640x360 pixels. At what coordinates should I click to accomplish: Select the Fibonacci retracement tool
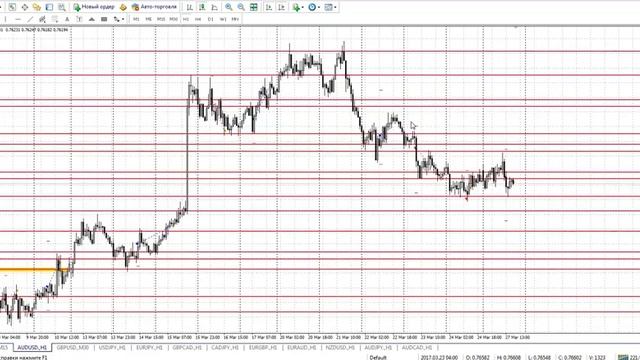point(55,19)
